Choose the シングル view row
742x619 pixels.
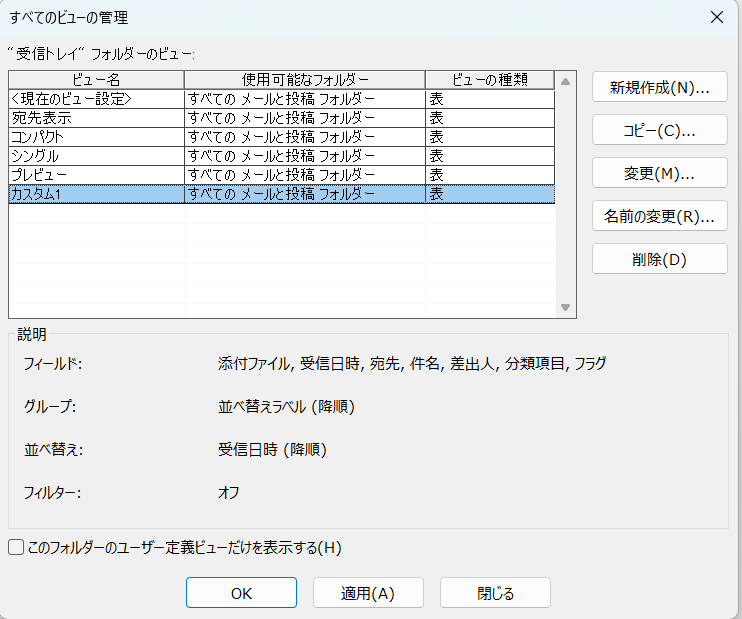[96, 156]
